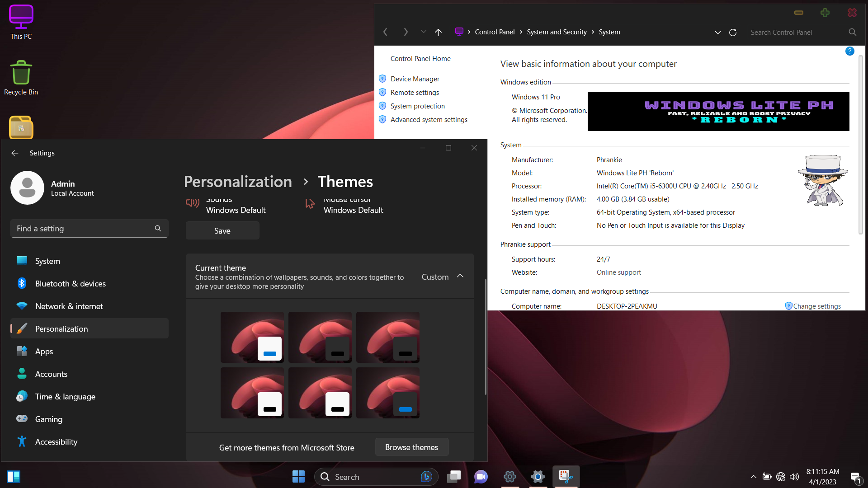This screenshot has width=868, height=488.
Task: Open Accessibility settings category
Action: click(89, 442)
